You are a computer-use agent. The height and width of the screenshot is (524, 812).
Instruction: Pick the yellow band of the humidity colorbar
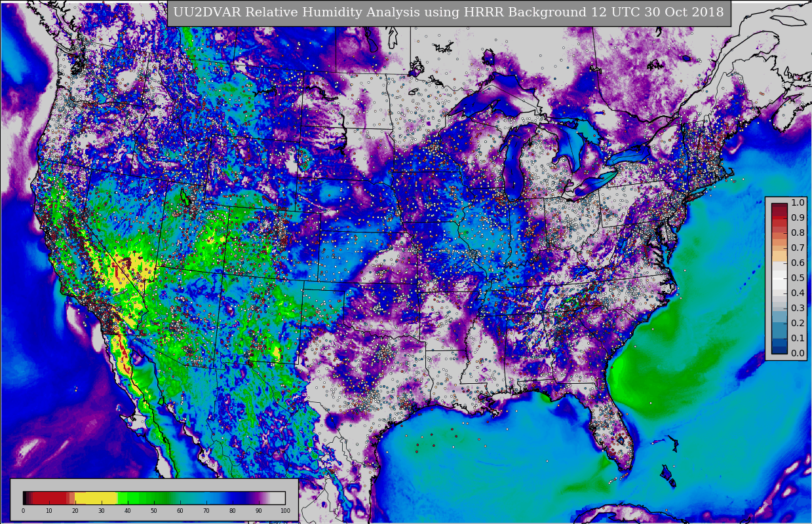coord(96,498)
